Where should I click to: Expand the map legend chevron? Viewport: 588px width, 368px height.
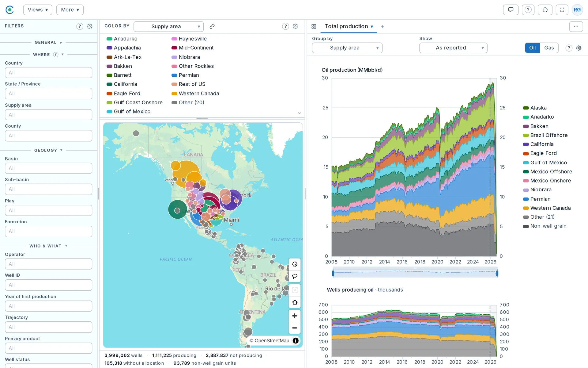point(300,113)
